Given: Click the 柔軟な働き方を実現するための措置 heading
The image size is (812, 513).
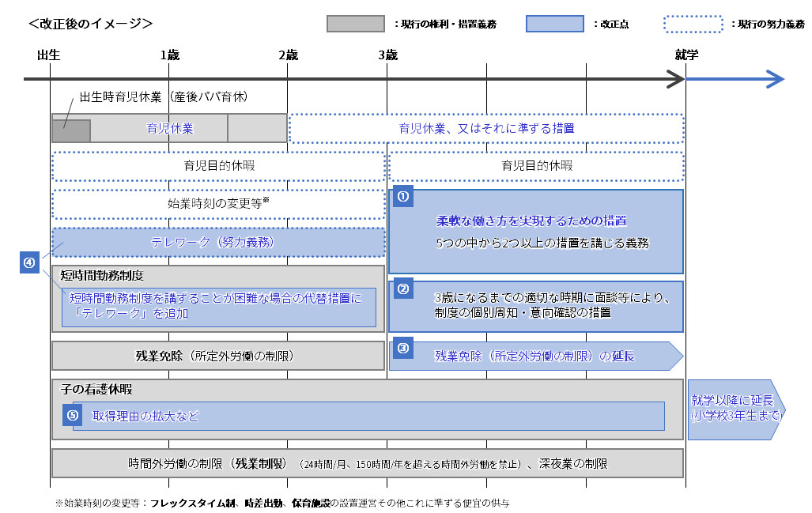Looking at the screenshot, I should [x=531, y=221].
